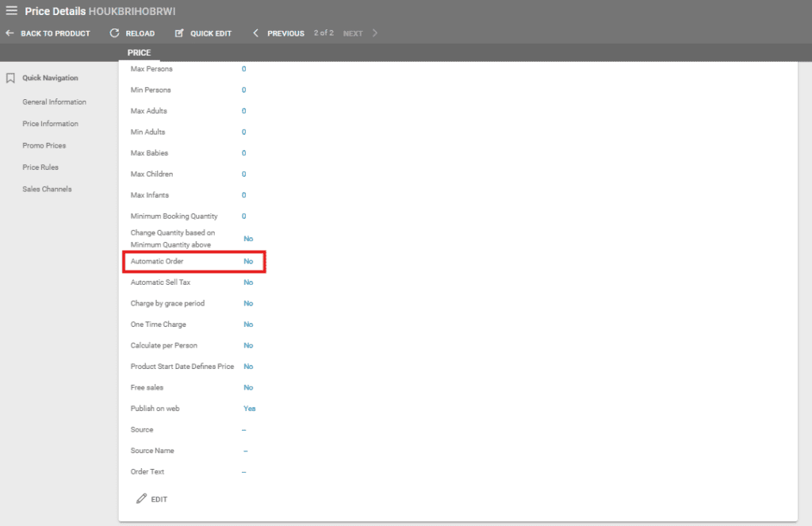Click the Automatic Order 'No' value

tap(248, 262)
